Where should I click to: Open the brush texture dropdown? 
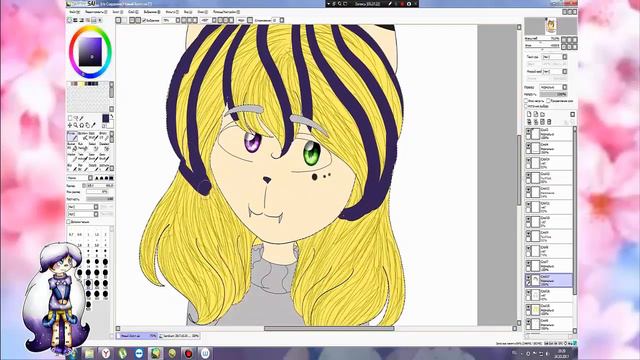click(96, 214)
